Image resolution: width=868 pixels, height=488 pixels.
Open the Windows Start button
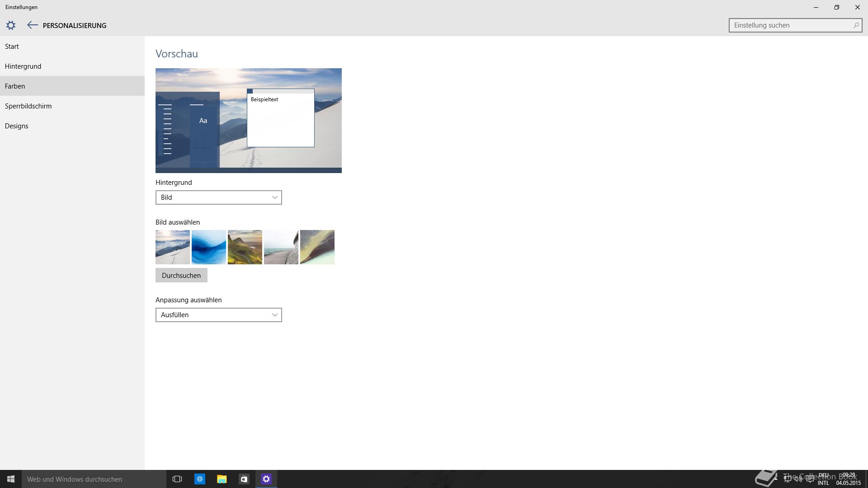click(x=11, y=479)
